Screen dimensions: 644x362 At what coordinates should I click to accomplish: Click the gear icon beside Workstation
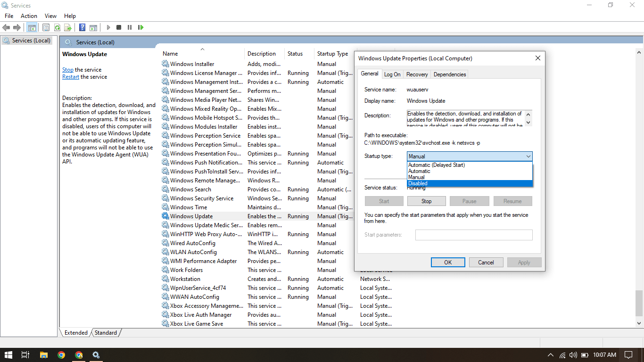point(165,279)
